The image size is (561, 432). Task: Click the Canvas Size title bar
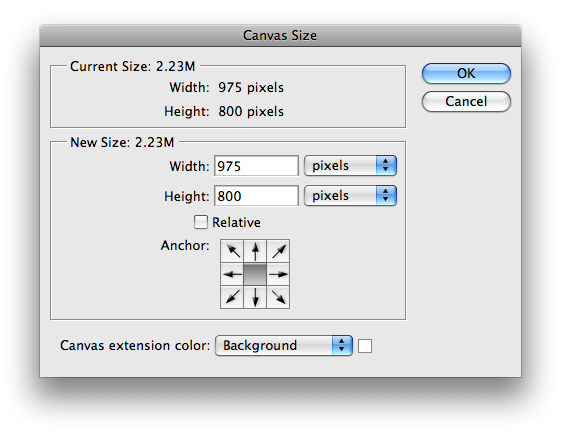(280, 35)
